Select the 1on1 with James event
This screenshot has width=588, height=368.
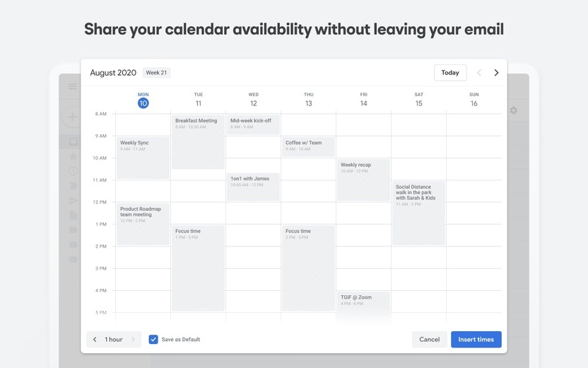pyautogui.click(x=253, y=187)
